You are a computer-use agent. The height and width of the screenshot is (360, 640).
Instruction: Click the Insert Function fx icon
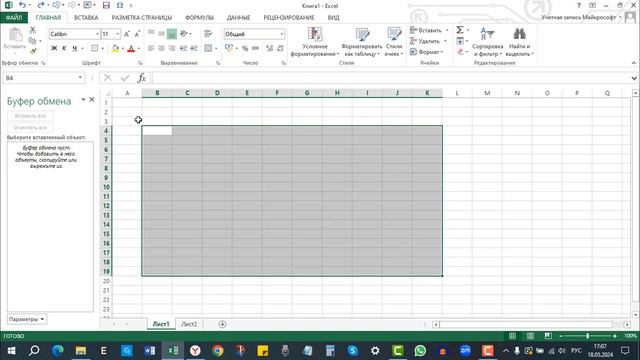click(142, 78)
